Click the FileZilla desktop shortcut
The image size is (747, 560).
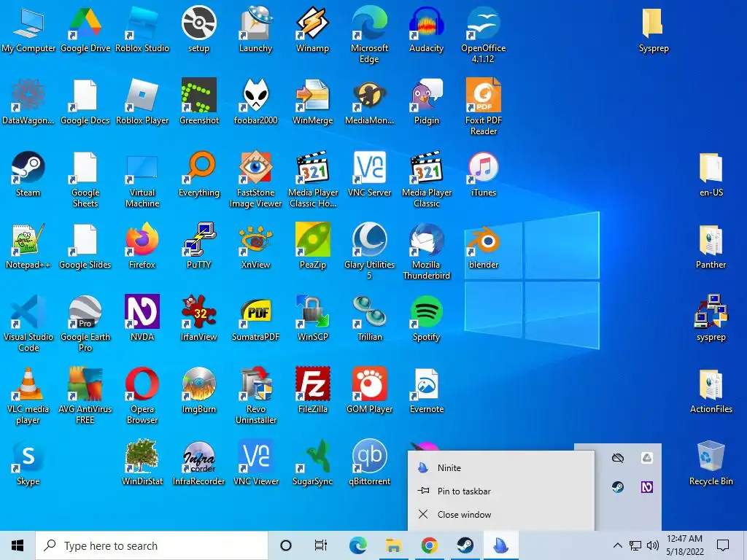312,391
